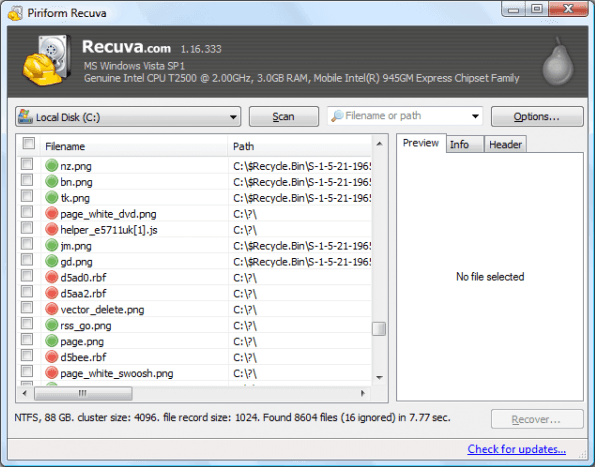
Task: Click the red status dot for page_white_swoosh.png
Action: coord(52,373)
